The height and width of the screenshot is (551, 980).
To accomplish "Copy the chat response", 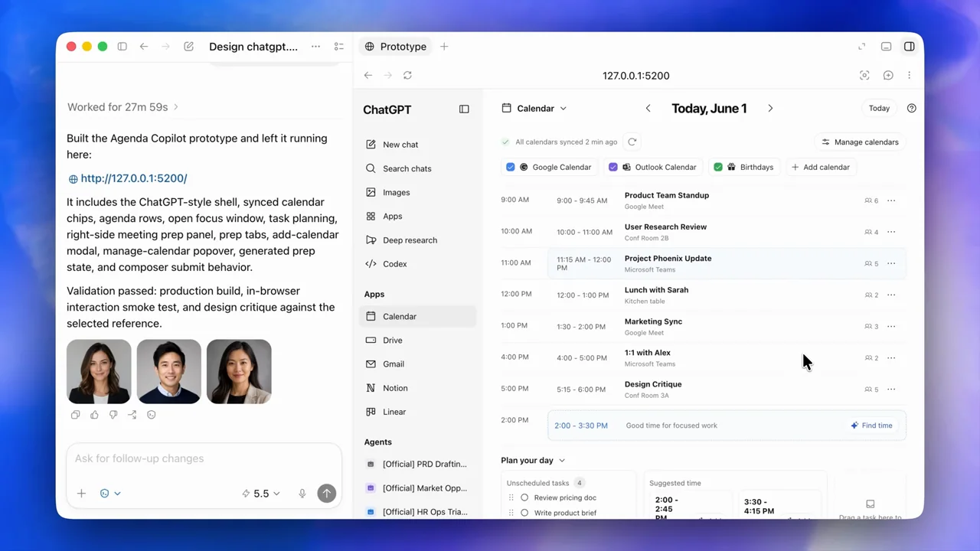I will pyautogui.click(x=75, y=415).
